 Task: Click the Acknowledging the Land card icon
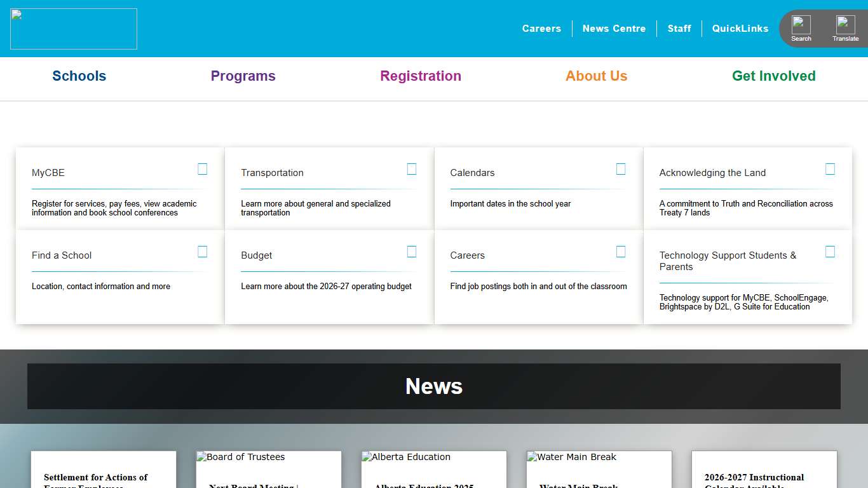[830, 168]
